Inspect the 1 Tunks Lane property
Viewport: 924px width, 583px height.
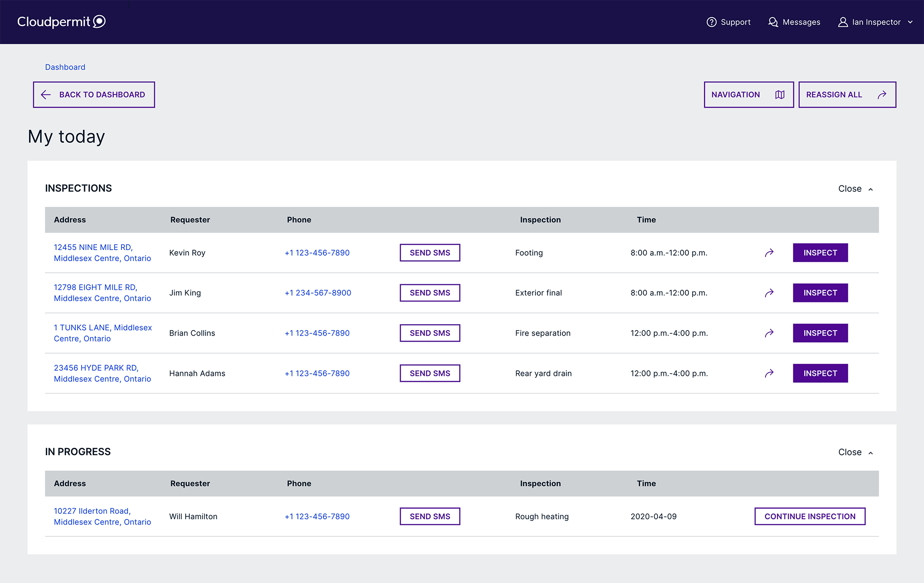coord(820,333)
